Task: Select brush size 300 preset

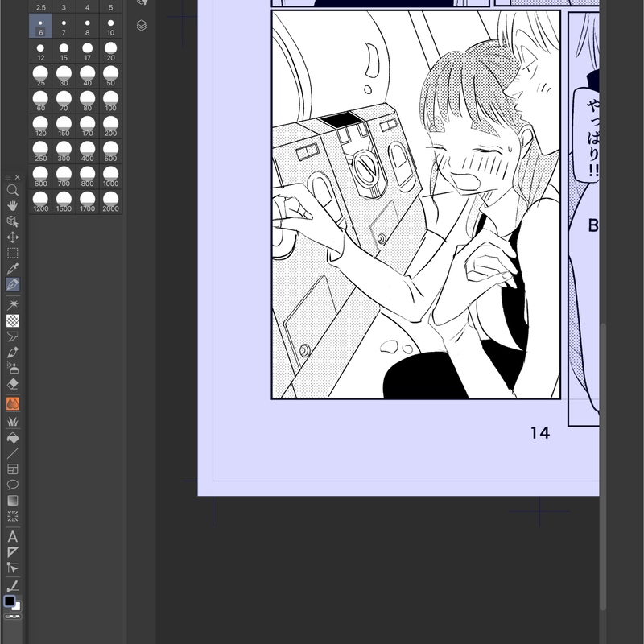Action: click(x=64, y=151)
